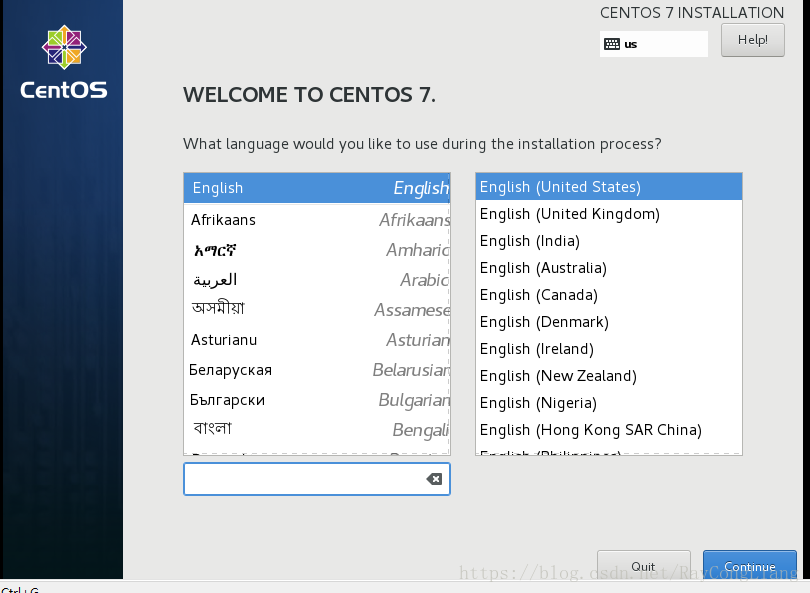
Task: Open the us keyboard layout indicator
Action: (653, 44)
